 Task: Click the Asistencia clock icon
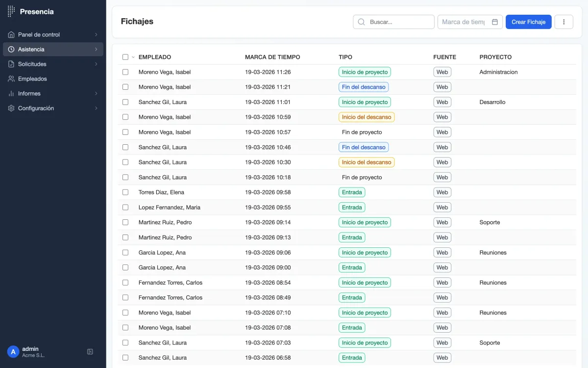tap(11, 50)
